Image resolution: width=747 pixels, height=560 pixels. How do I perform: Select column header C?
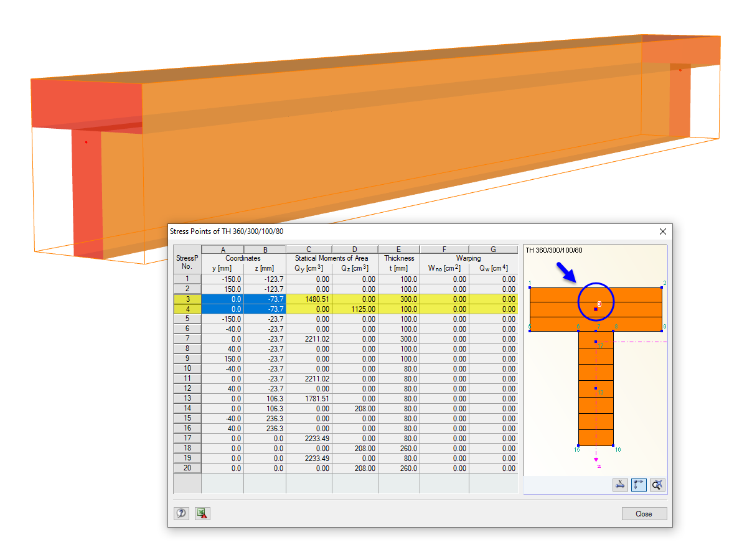tap(309, 250)
